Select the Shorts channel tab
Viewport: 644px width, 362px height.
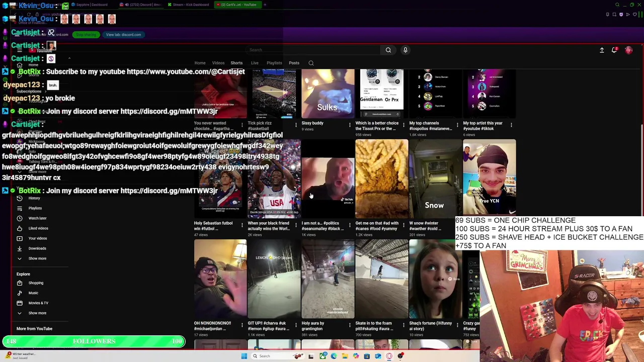[x=236, y=63]
